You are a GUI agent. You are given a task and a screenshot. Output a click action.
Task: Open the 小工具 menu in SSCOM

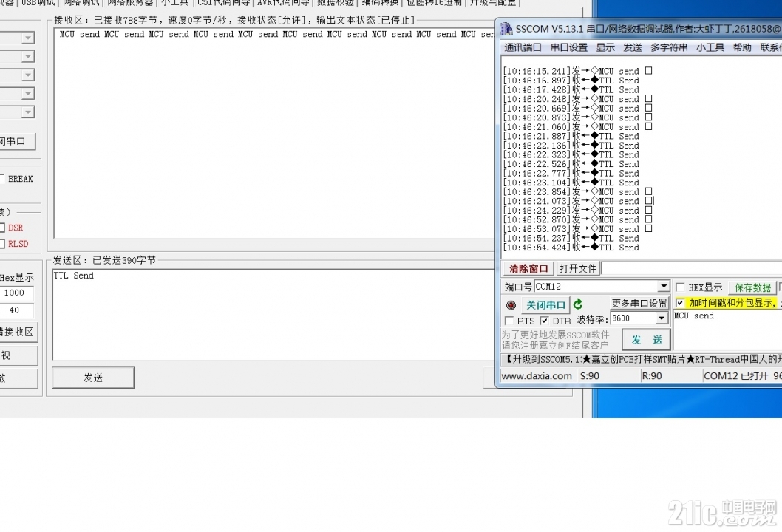[710, 47]
